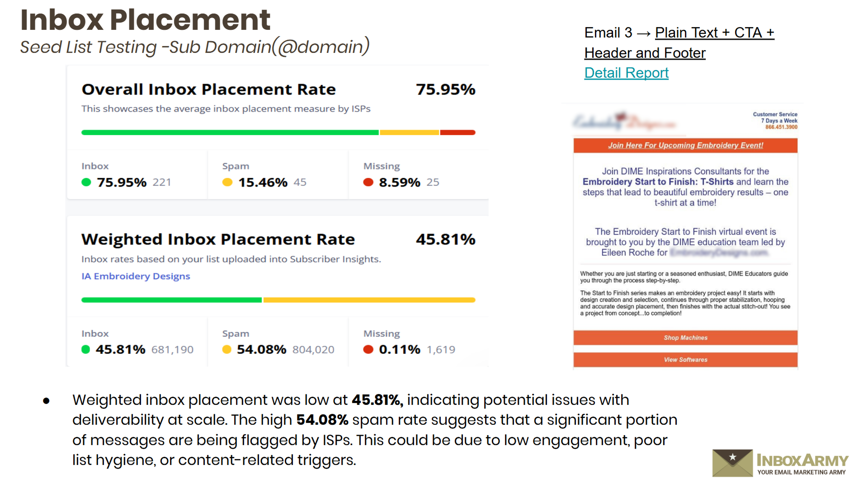The image size is (868, 488).
Task: Click the Overall Inbox Placement Rate heading
Action: [x=208, y=89]
